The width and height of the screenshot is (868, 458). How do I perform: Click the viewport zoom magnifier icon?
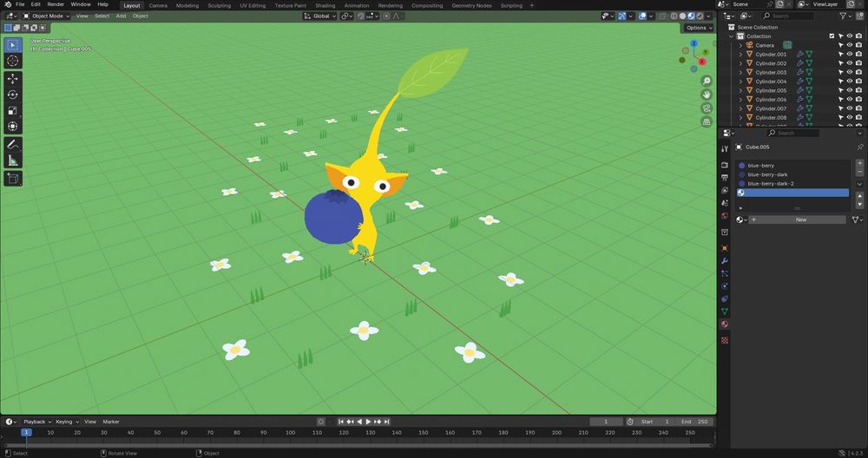click(x=707, y=82)
